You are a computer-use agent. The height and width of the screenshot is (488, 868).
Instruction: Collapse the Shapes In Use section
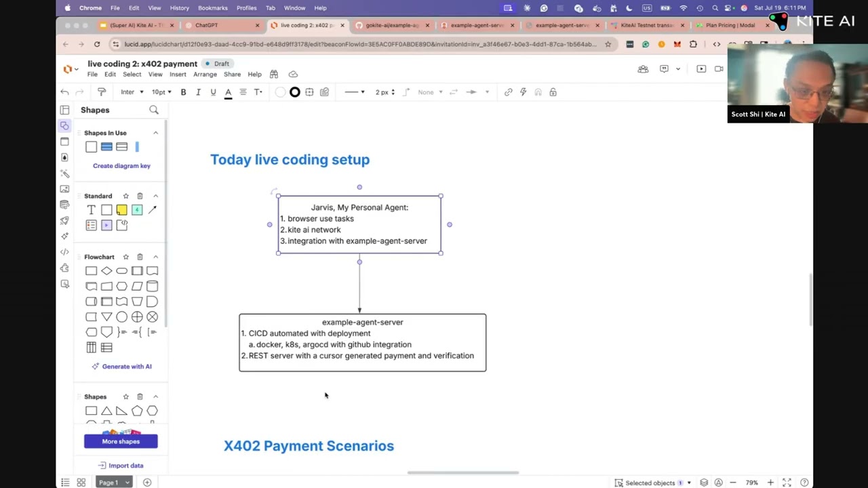(155, 133)
